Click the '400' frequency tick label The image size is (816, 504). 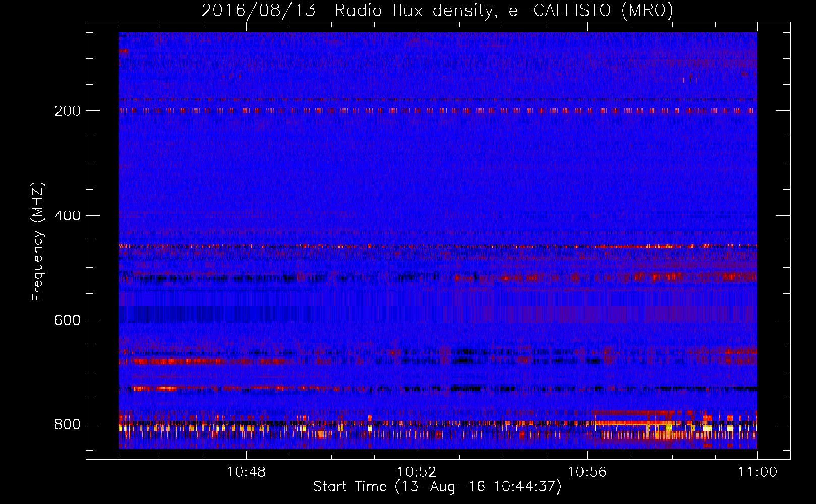68,216
